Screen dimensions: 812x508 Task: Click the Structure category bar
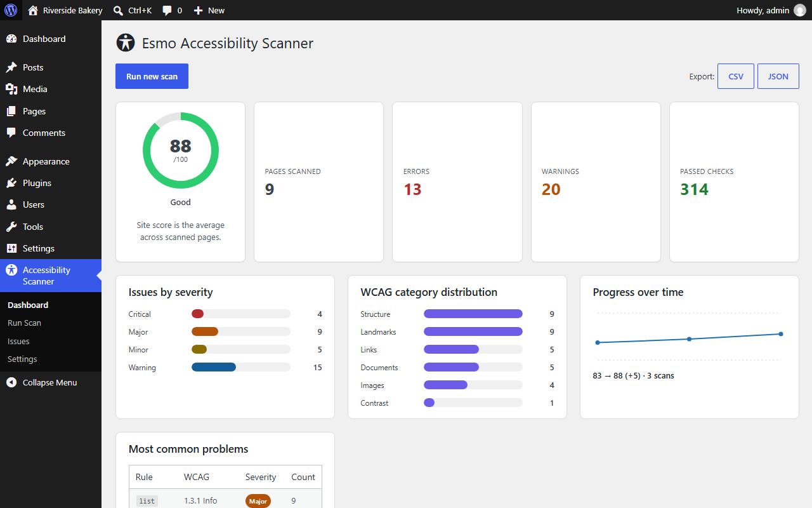473,314
